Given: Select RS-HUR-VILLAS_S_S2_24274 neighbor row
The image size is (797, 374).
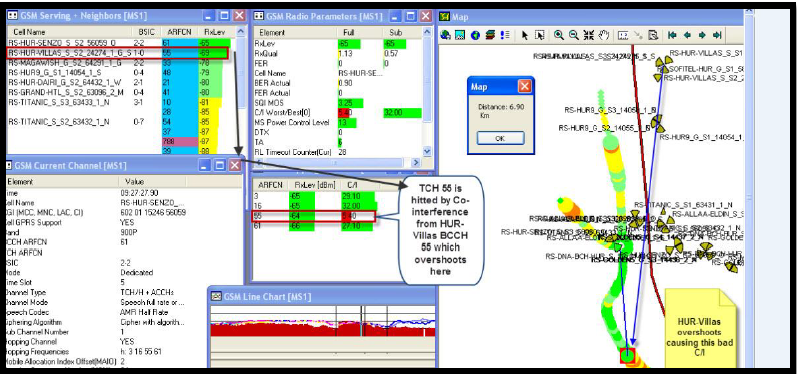Looking at the screenshot, I should [118, 53].
